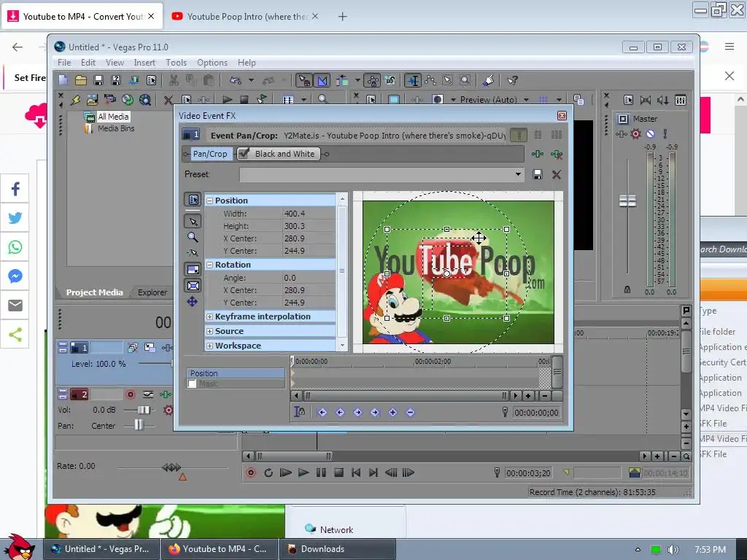The height and width of the screenshot is (560, 747).
Task: Click the volume speaker tray icon
Action: [673, 550]
